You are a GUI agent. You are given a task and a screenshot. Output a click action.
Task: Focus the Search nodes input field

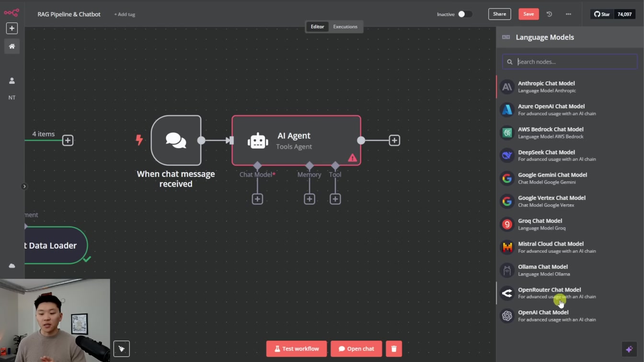click(x=570, y=62)
